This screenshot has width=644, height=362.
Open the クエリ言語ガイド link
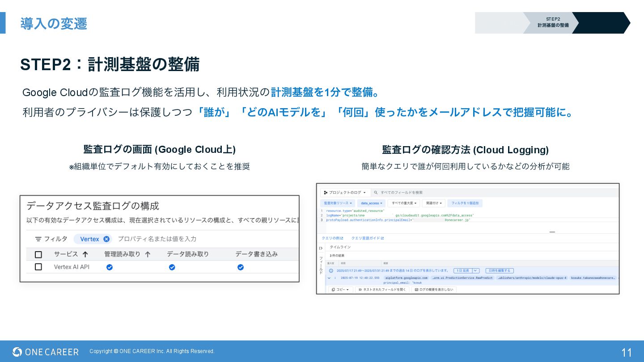368,238
